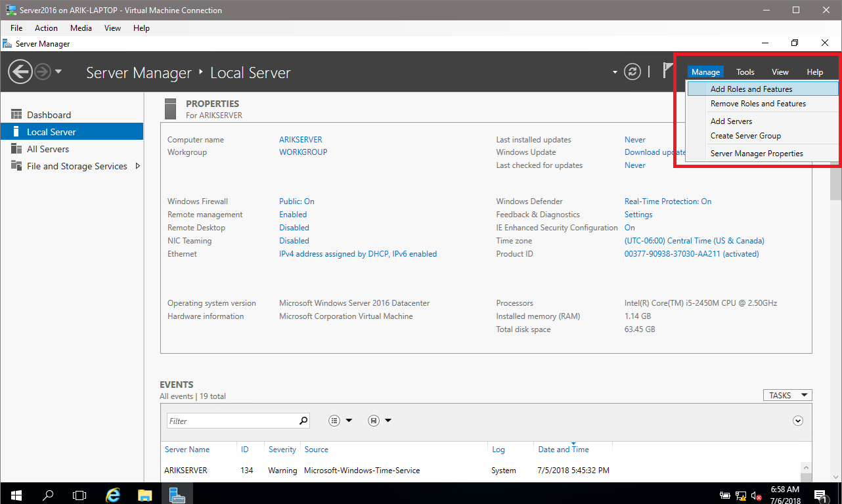Open the Server Manager View menu
Viewport: 842px width, 504px height.
pyautogui.click(x=780, y=72)
